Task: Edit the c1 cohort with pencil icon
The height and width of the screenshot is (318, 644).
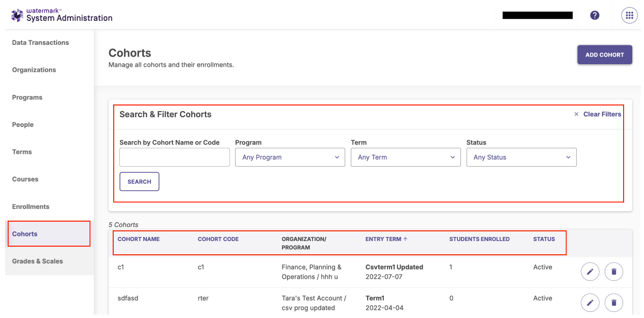Action: (x=590, y=272)
